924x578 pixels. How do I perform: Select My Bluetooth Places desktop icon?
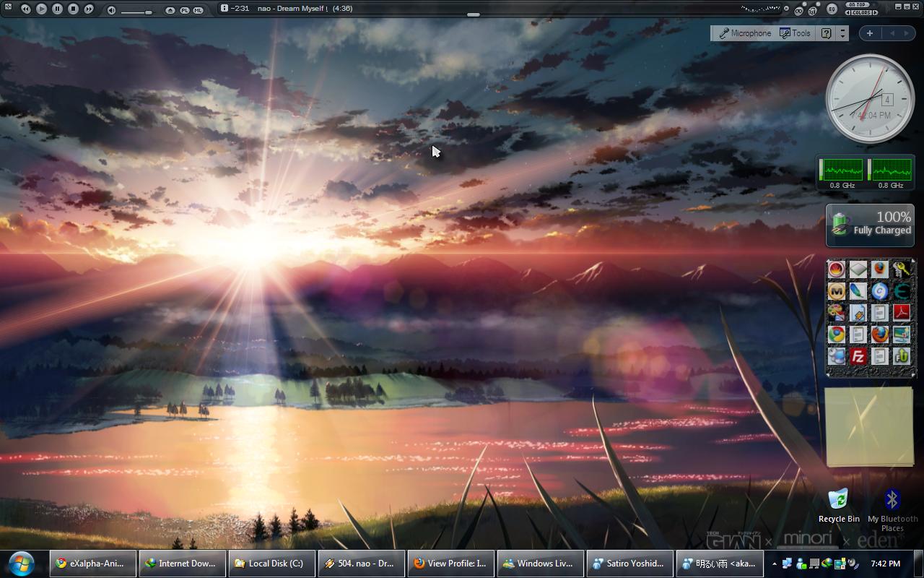tap(892, 511)
